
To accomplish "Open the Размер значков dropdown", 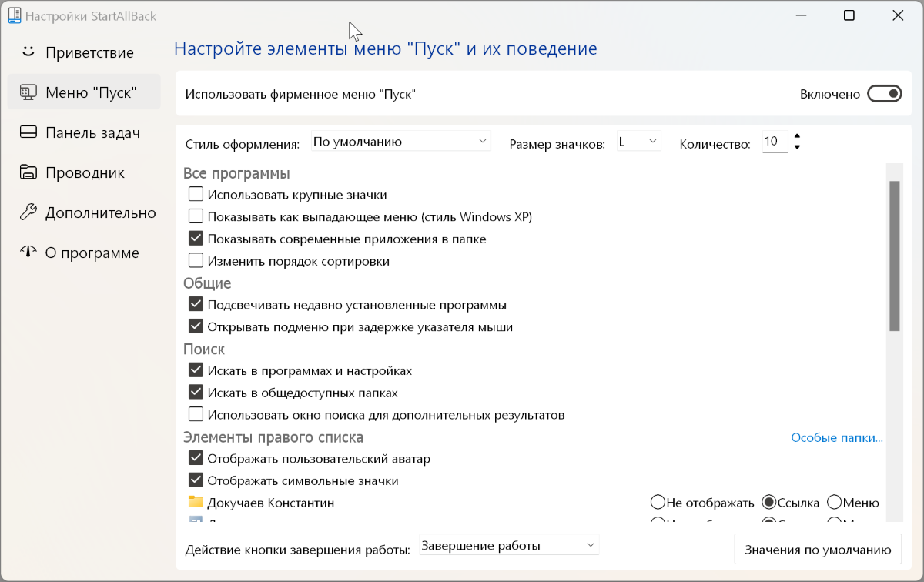I will point(639,142).
